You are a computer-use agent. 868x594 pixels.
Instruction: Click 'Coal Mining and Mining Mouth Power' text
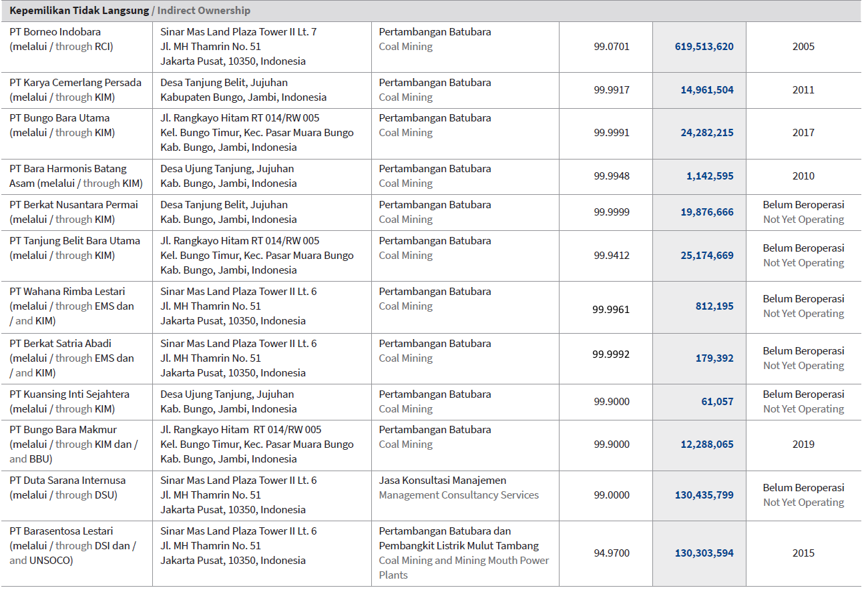[x=464, y=561]
